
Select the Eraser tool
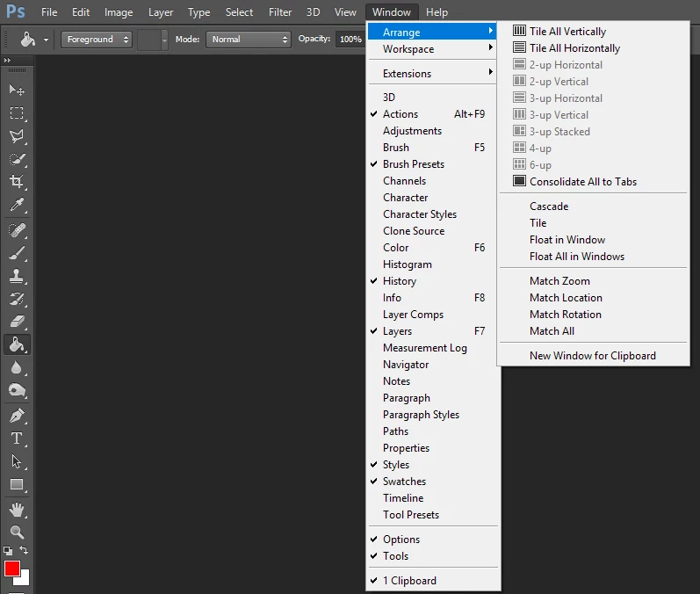(x=17, y=322)
